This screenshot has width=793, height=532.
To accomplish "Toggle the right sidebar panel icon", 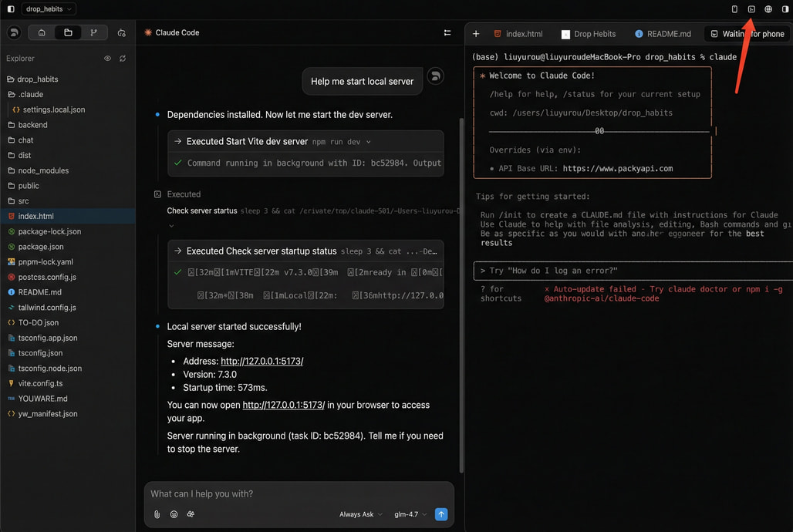I will pos(785,9).
